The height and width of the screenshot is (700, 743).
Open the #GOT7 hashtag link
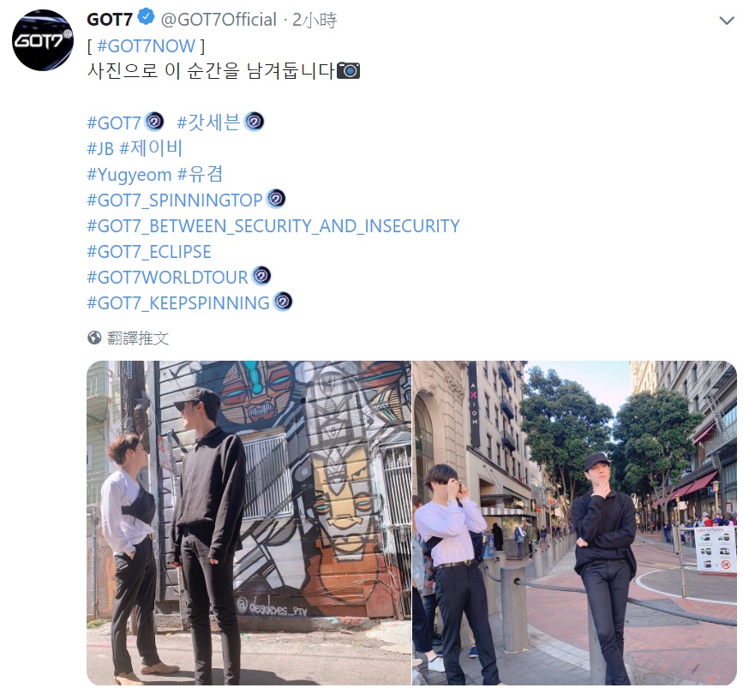114,123
